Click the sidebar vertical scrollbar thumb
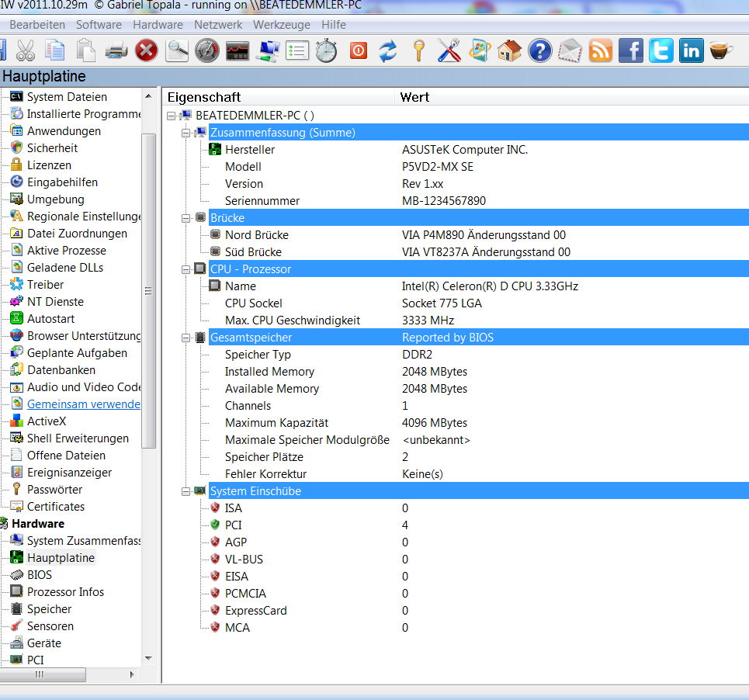Viewport: 749px width, 700px height. [x=148, y=291]
